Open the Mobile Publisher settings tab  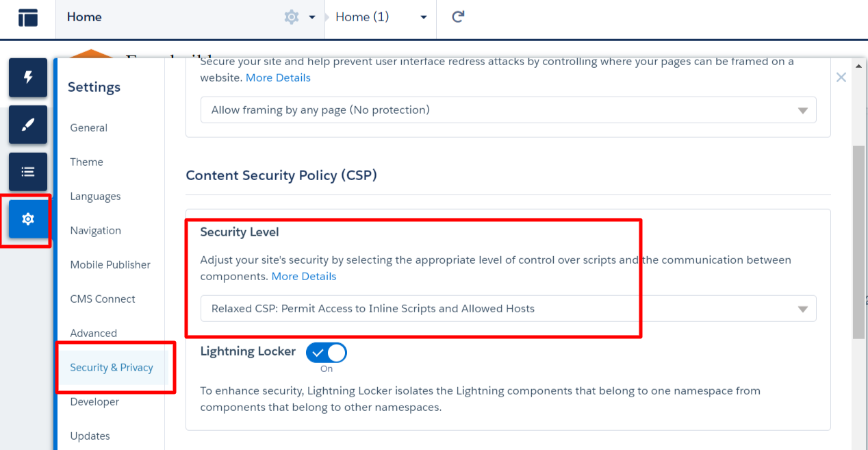pos(110,265)
